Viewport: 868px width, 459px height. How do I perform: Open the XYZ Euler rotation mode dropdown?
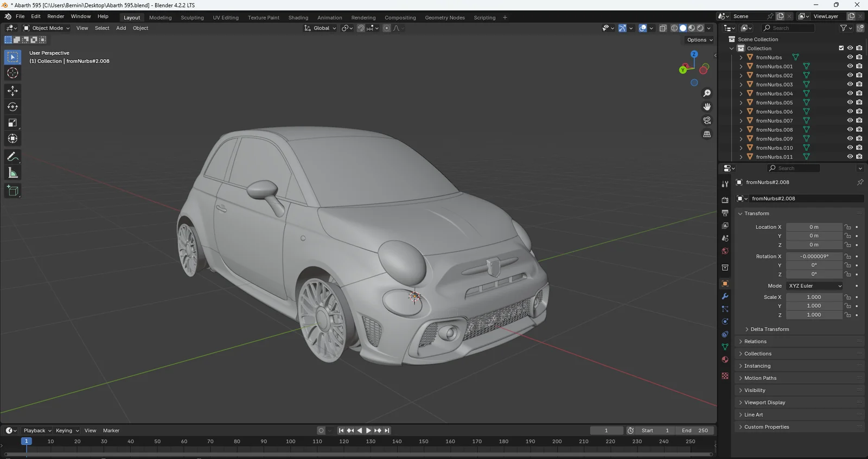click(x=815, y=286)
